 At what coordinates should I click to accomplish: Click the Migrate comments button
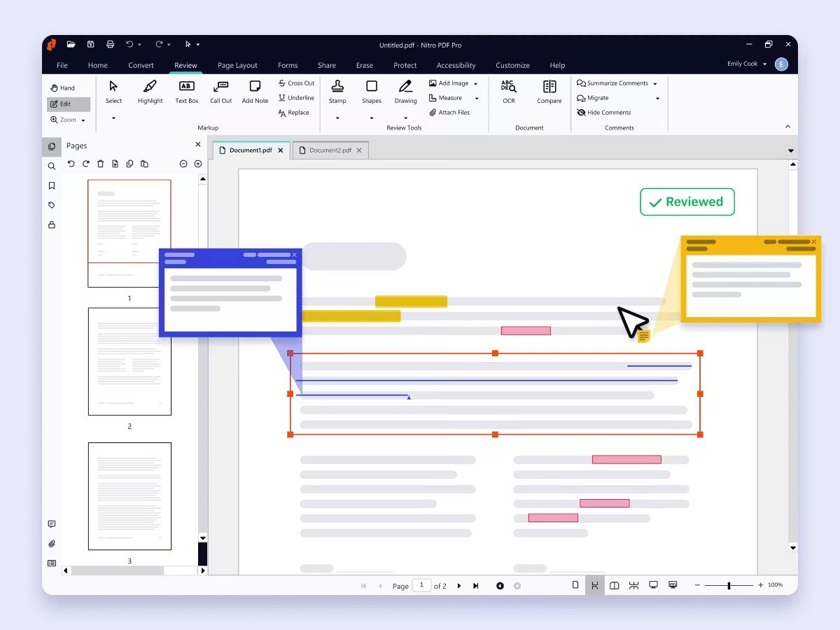tap(593, 98)
